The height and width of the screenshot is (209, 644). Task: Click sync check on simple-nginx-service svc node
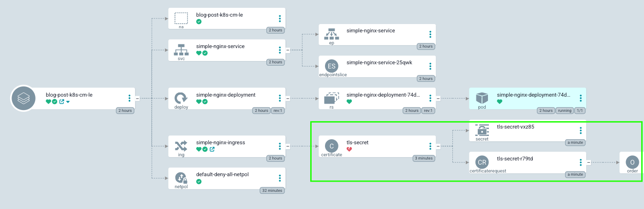tap(205, 53)
